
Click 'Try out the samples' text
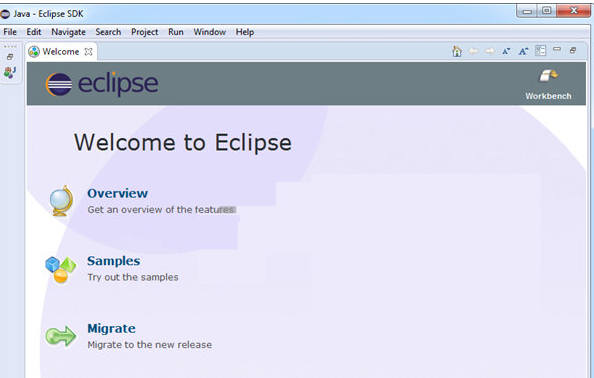tap(133, 277)
